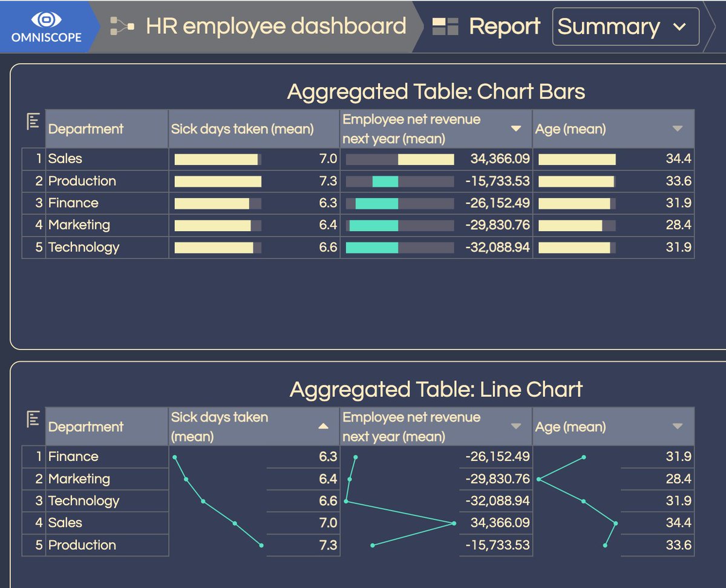Click the value -26,152.49 in Chart Bars table
The height and width of the screenshot is (588, 726).
497,203
